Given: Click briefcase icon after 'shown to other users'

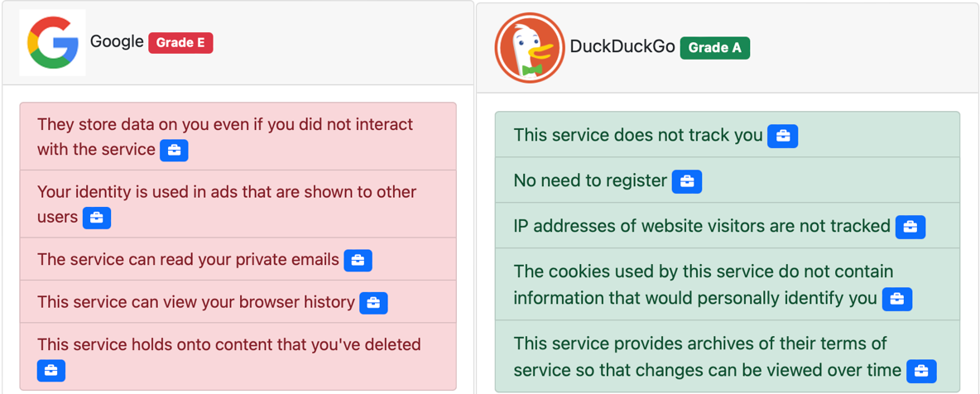Looking at the screenshot, I should 97,218.
